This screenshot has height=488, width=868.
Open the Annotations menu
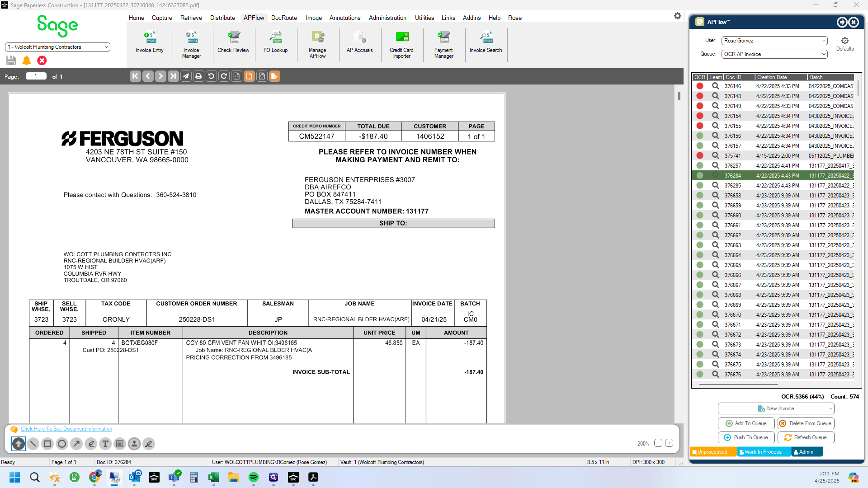coord(345,18)
